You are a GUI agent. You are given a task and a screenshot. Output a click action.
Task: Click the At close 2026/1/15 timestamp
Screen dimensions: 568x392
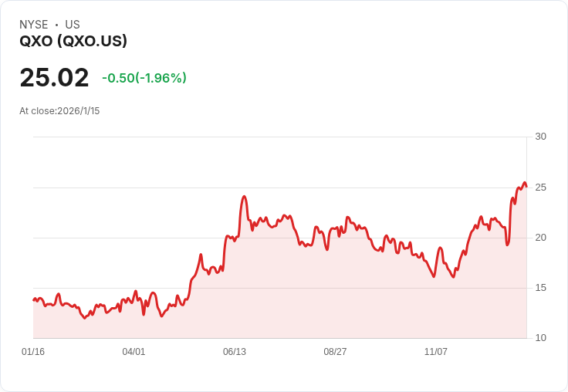(59, 111)
